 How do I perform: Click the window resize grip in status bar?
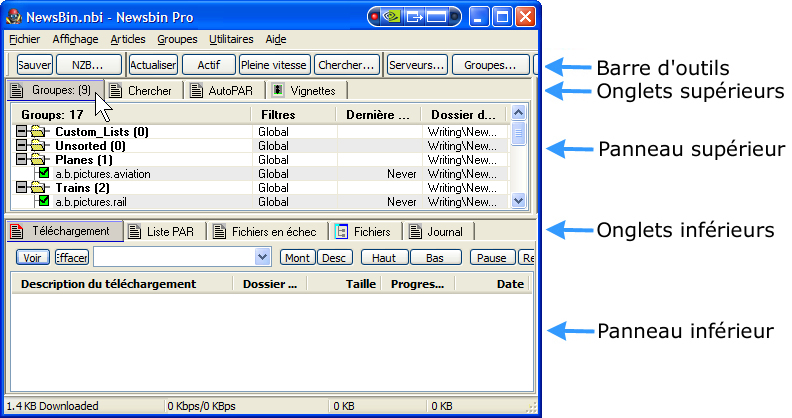pyautogui.click(x=532, y=407)
